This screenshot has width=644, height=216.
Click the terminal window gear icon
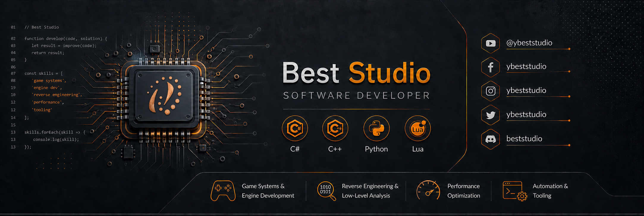(x=515, y=191)
